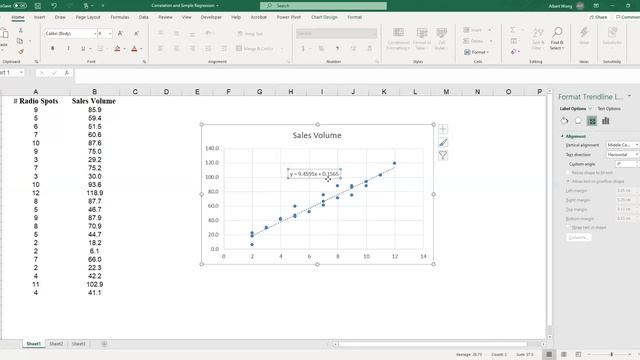640x360 pixels.
Task: Open the Chart Design ribbon tab
Action: tap(324, 17)
